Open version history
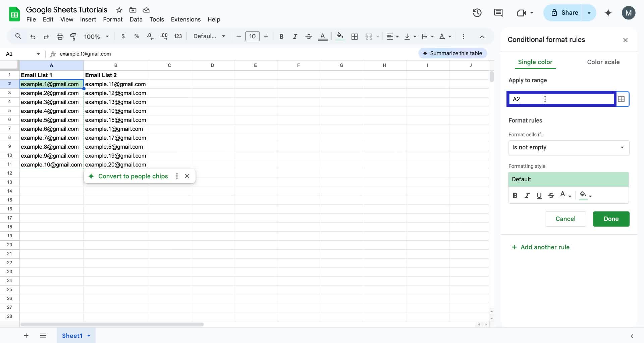The image size is (644, 343). point(477,13)
